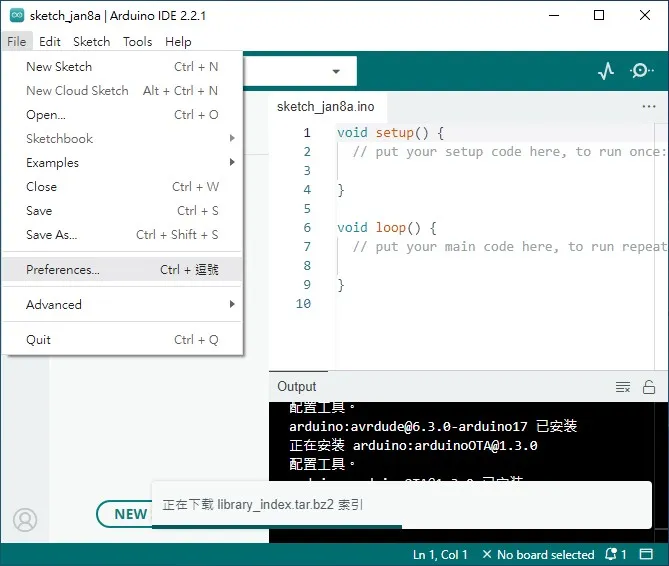The width and height of the screenshot is (669, 566).
Task: Click line number 10 in editor gutter
Action: pos(303,303)
